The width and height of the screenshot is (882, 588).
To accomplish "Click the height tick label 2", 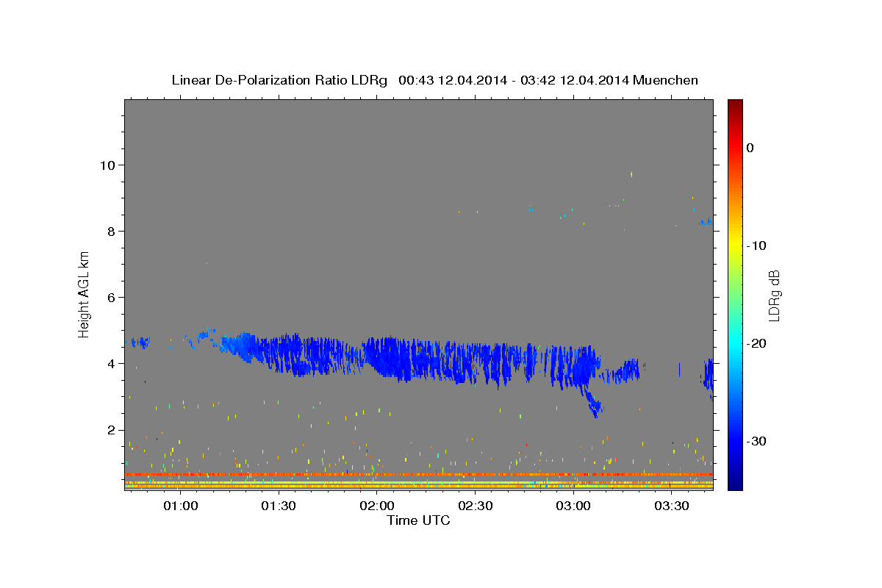I will pyautogui.click(x=110, y=430).
